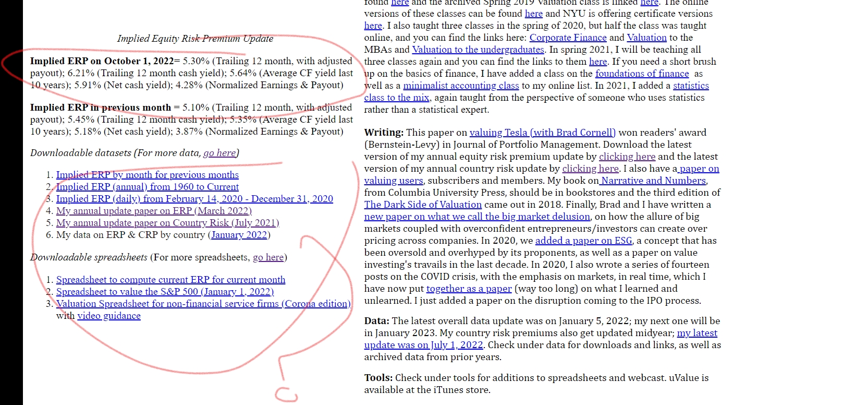This screenshot has height=405, width=868.
Task: Click the bold 'Tools:' label
Action: tap(378, 378)
